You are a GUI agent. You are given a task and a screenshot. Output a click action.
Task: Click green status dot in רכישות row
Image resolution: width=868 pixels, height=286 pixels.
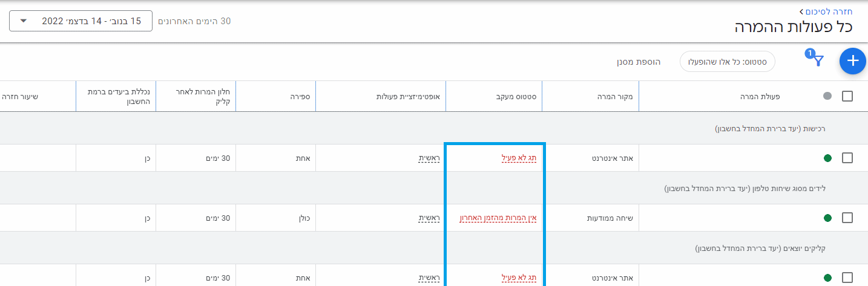tap(827, 158)
